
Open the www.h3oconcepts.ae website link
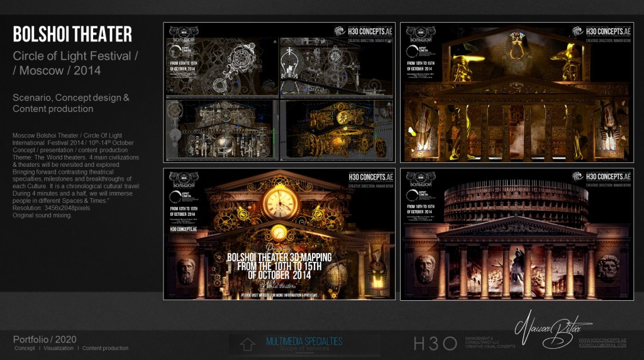click(602, 340)
